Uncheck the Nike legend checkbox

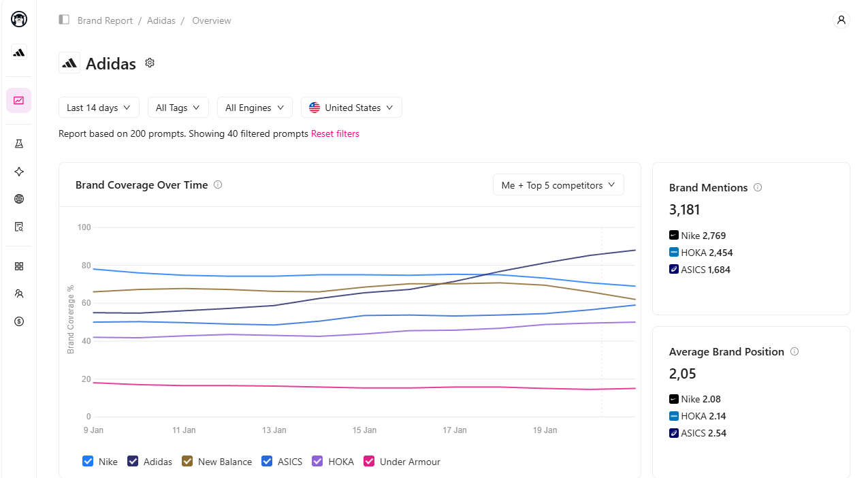point(88,461)
